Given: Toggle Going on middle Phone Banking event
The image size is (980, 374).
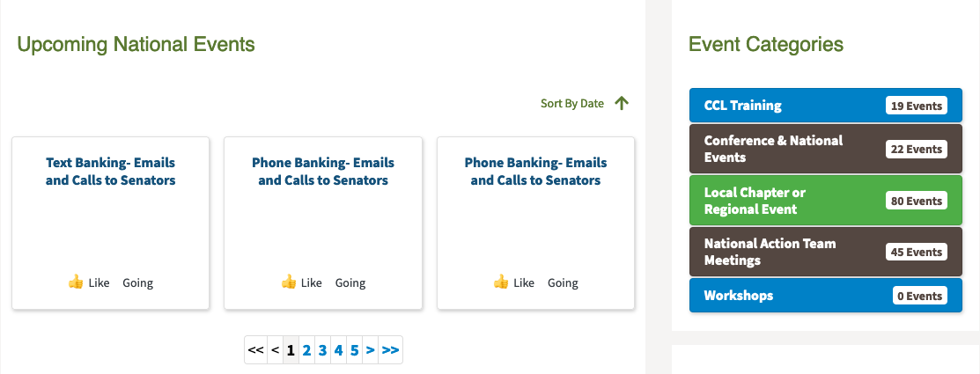Looking at the screenshot, I should coord(350,282).
